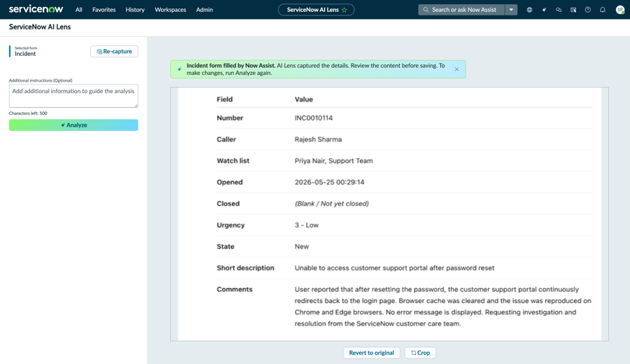Viewport: 630px width, 364px height.
Task: Click the ServiceNow logo
Action: 36,9
